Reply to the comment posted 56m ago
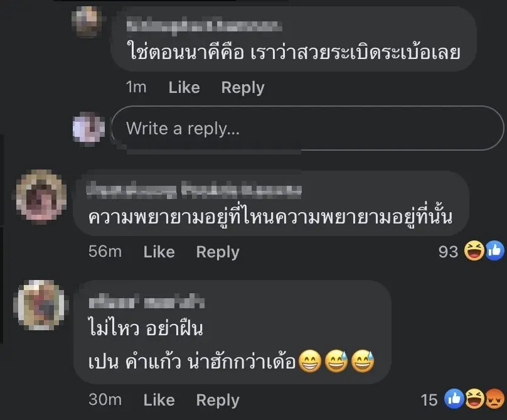The height and width of the screenshot is (420, 507). point(218,252)
